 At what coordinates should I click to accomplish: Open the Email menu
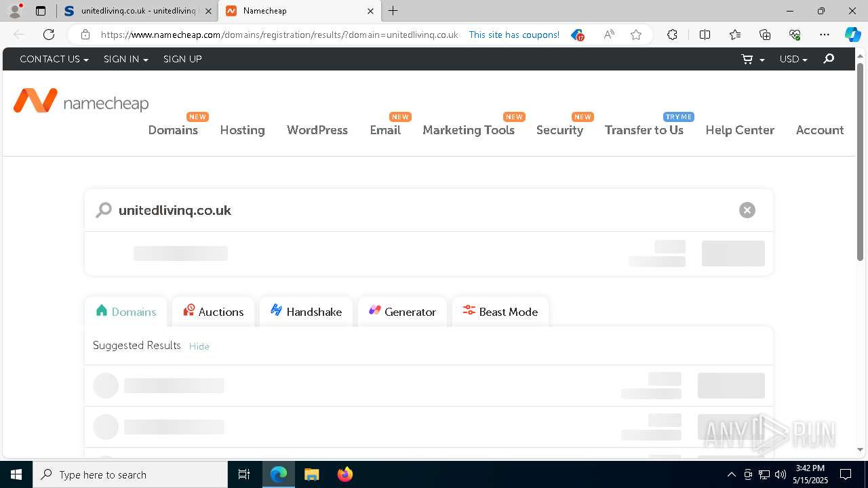385,130
